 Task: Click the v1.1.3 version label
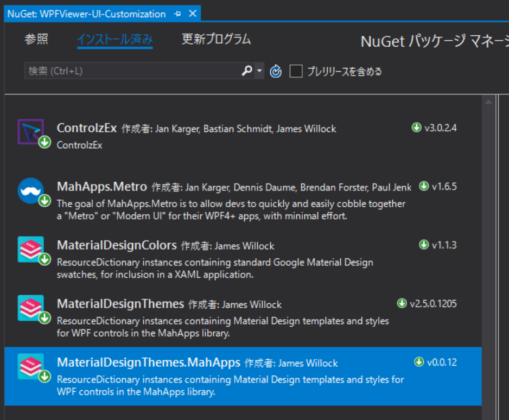tap(444, 245)
